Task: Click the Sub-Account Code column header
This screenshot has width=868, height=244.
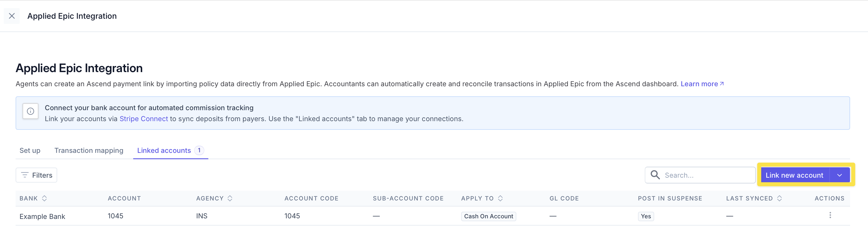Action: pos(408,198)
